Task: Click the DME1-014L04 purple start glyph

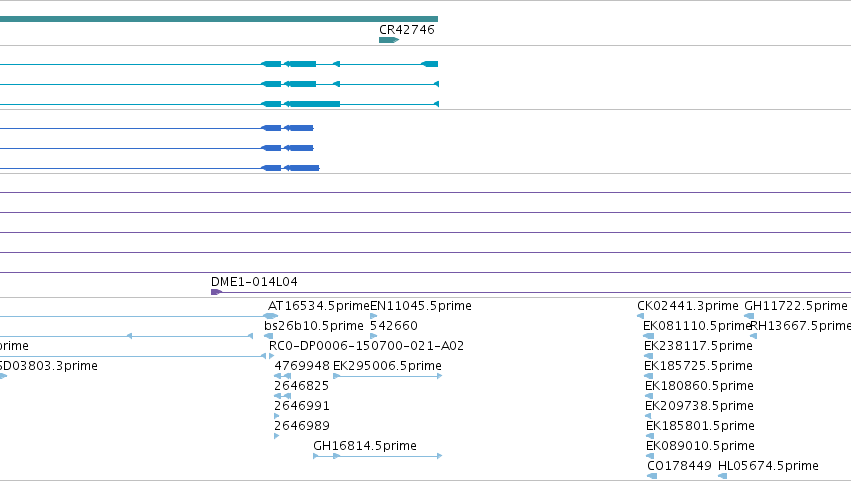Action: point(216,292)
